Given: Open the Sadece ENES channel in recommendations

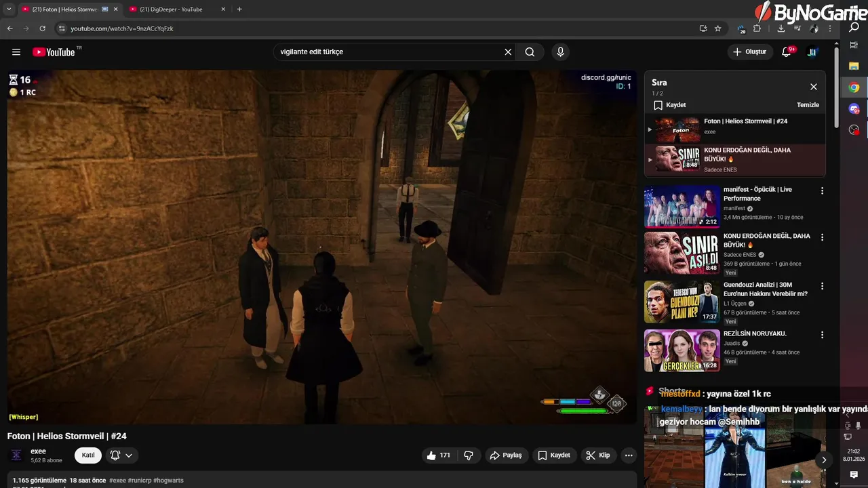Looking at the screenshot, I should pos(740,255).
